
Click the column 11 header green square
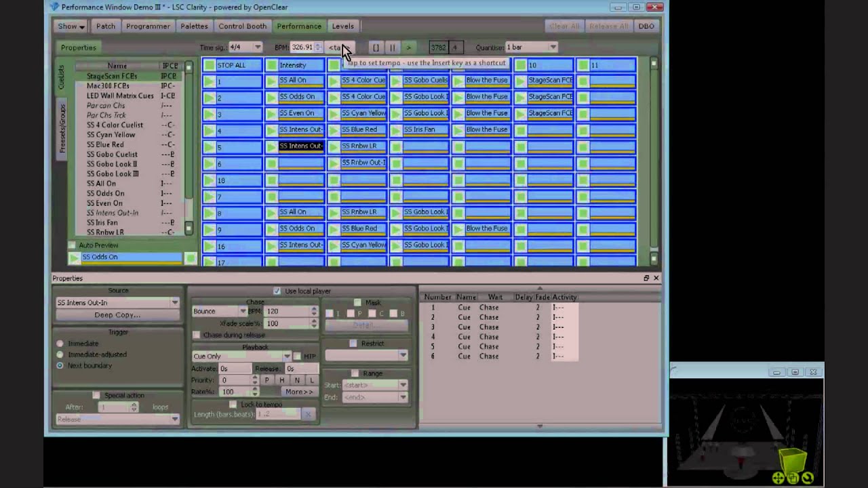[583, 65]
